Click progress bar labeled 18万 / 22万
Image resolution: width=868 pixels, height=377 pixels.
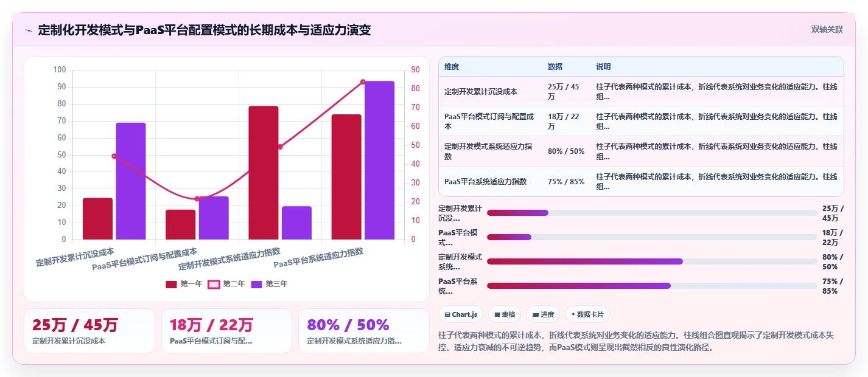point(652,237)
